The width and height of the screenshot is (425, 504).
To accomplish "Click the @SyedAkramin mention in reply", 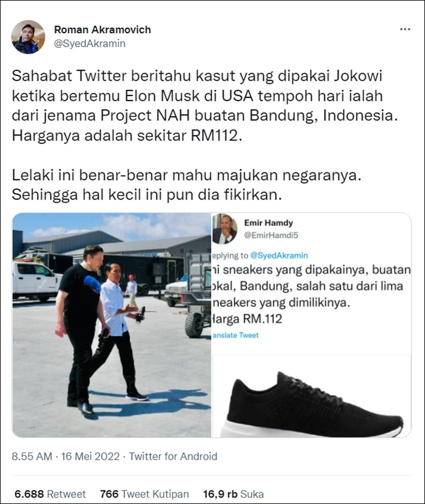I will [x=279, y=256].
